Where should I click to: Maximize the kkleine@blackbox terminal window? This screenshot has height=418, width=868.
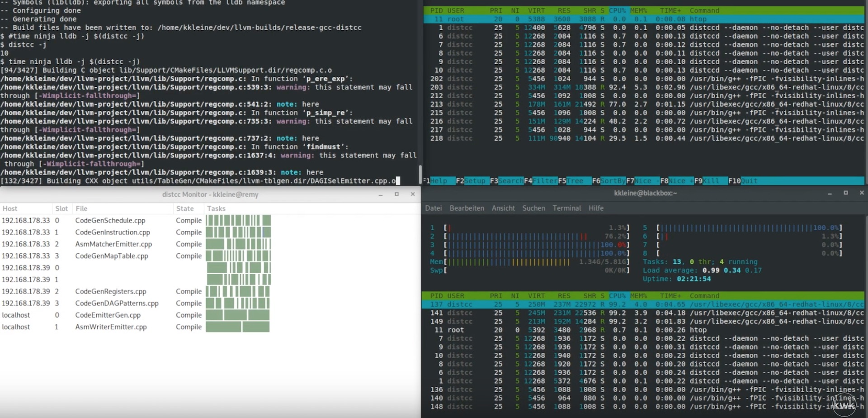(x=845, y=193)
